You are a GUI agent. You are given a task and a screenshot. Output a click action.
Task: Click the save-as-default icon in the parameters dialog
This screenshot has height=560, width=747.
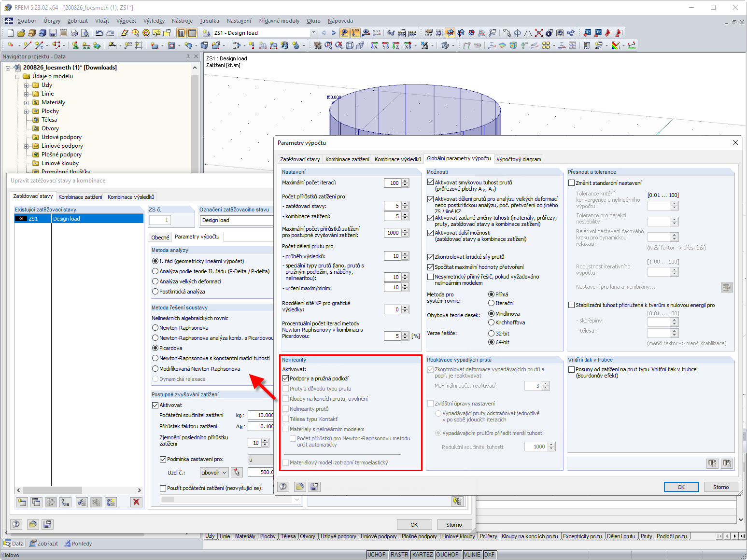(x=314, y=487)
